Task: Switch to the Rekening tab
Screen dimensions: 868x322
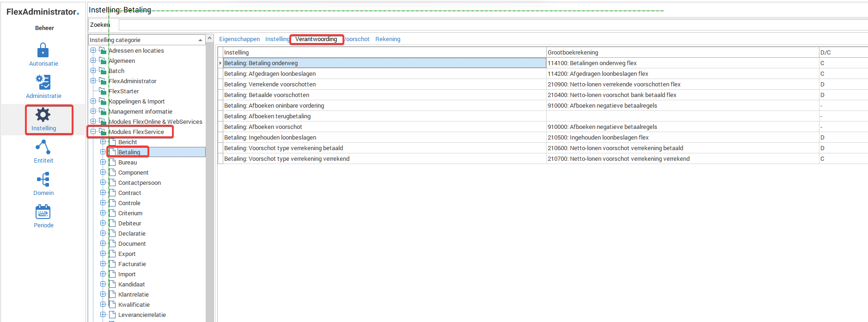Action: click(387, 39)
